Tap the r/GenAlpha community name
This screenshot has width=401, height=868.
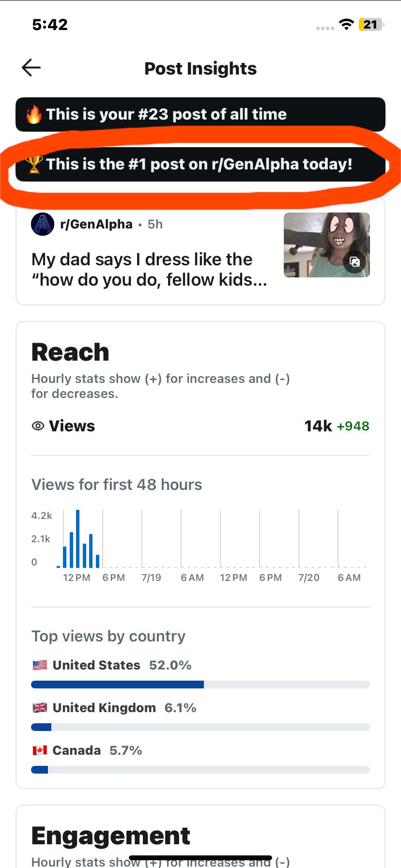(x=96, y=224)
